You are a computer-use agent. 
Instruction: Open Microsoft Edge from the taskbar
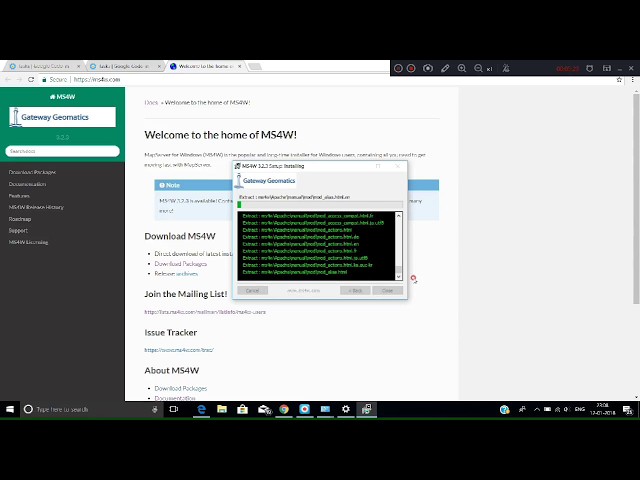point(201,409)
